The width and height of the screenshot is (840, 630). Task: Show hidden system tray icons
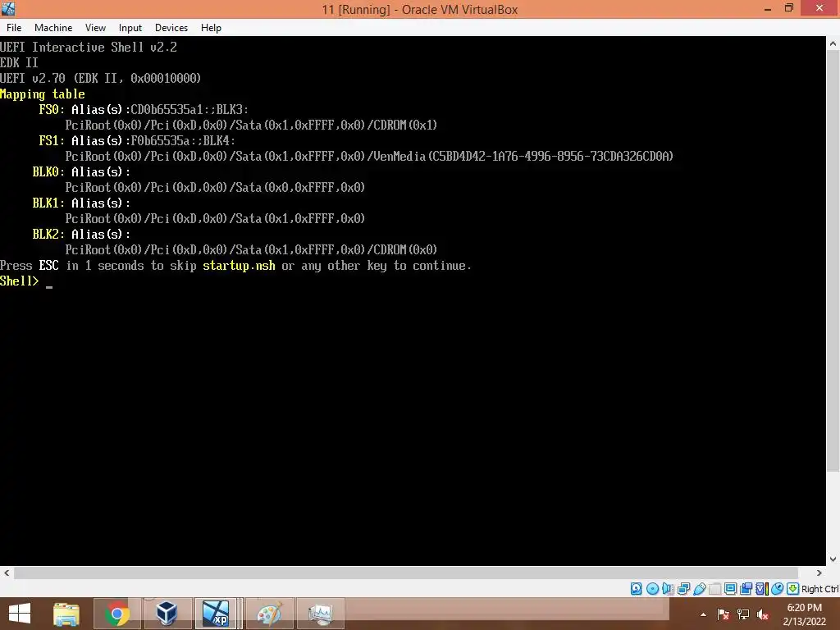[703, 614]
